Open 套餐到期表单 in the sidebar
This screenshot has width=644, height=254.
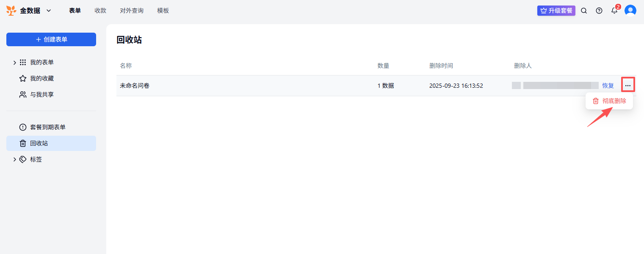tap(47, 127)
